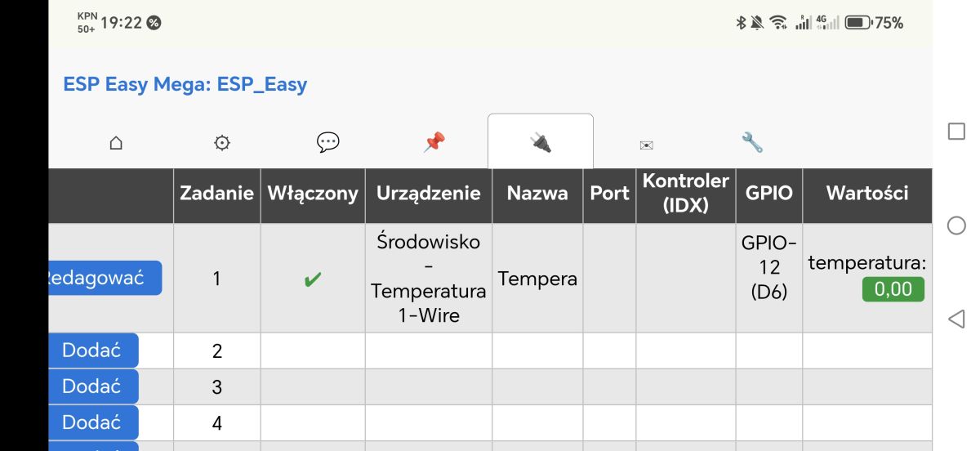Tap the Android home circle button
The height and width of the screenshot is (451, 980).
click(956, 225)
